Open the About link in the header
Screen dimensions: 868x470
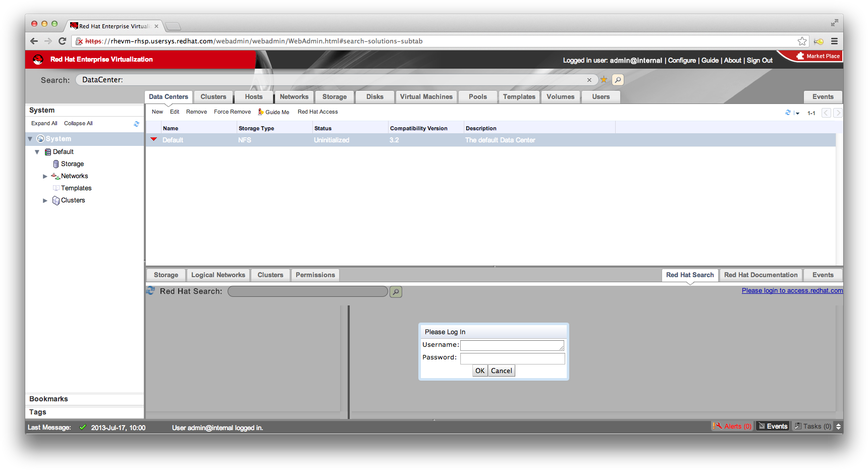tap(733, 61)
